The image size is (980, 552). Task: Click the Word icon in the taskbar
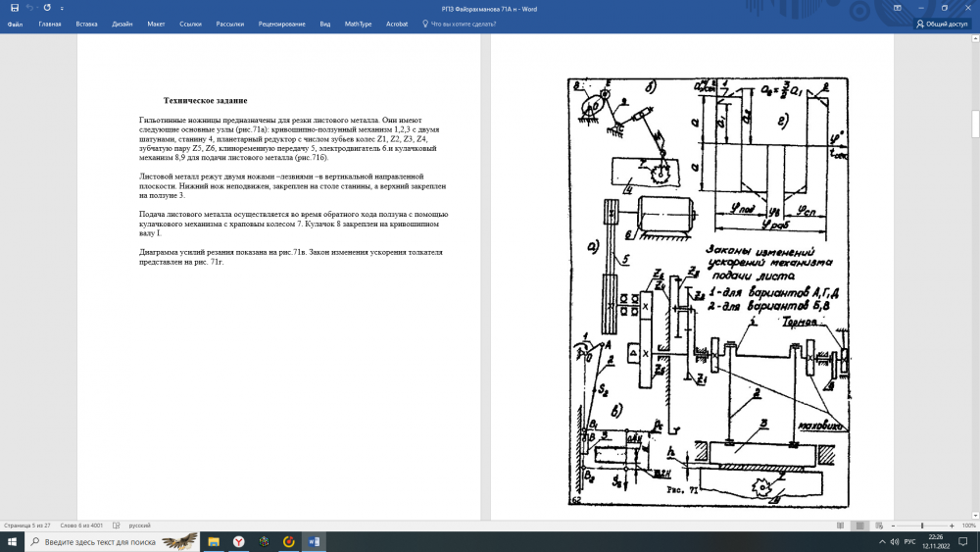point(315,541)
